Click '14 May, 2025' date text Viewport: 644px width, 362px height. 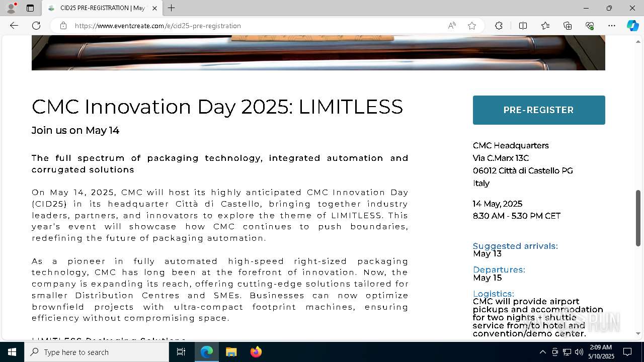[498, 204]
